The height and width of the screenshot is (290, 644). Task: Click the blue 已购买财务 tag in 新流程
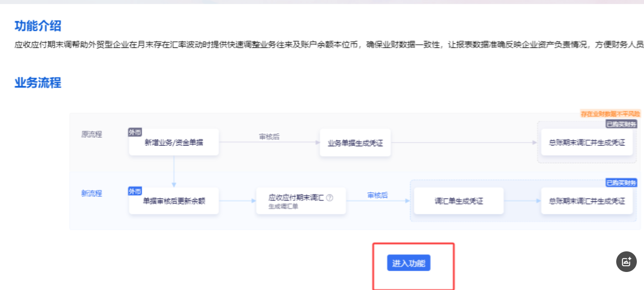tap(621, 183)
